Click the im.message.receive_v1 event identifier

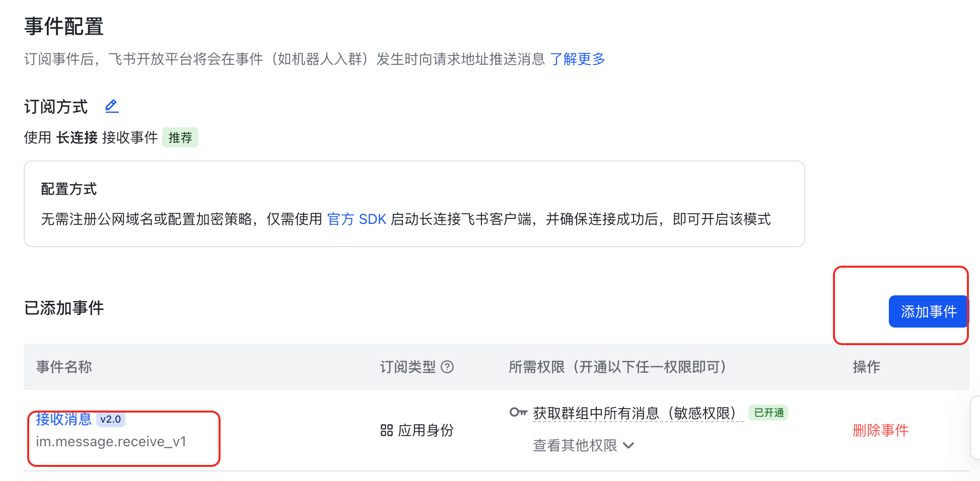pyautogui.click(x=111, y=442)
